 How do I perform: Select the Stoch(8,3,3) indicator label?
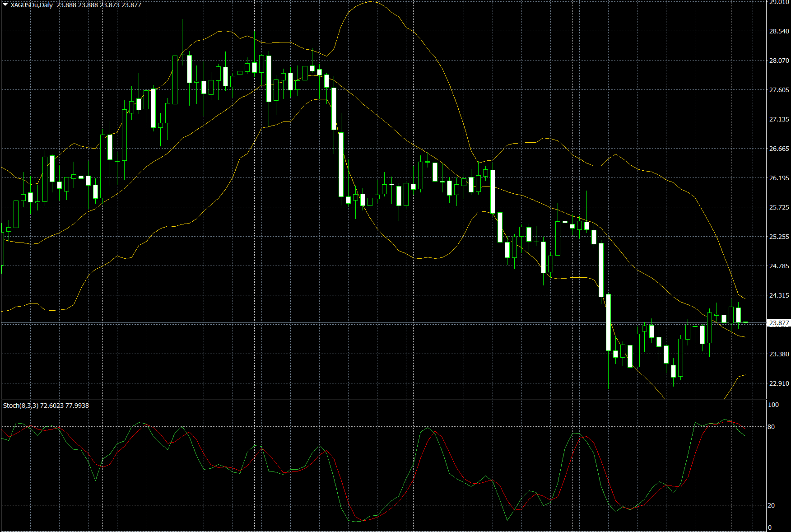[x=21, y=406]
